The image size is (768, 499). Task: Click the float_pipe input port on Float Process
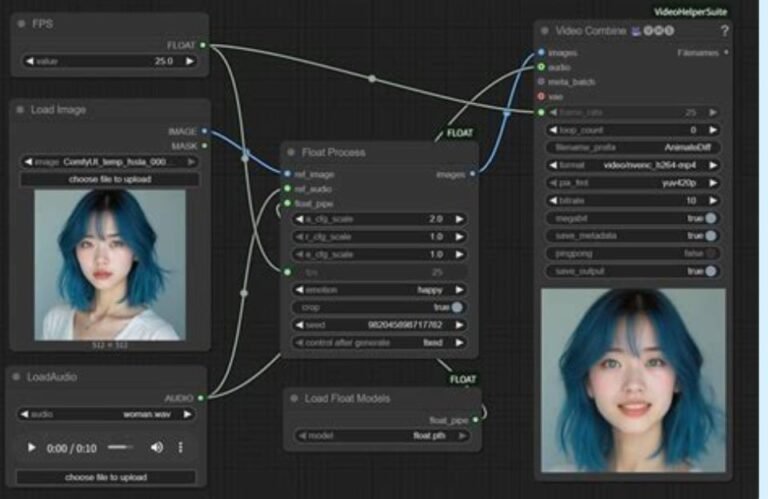(288, 203)
